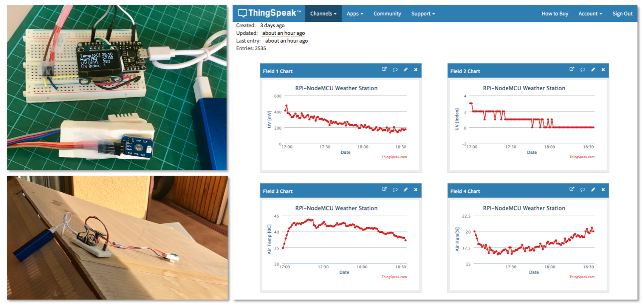Click the Field 1 Chart title
Viewport: 644px width, 306px height.
pyautogui.click(x=278, y=71)
